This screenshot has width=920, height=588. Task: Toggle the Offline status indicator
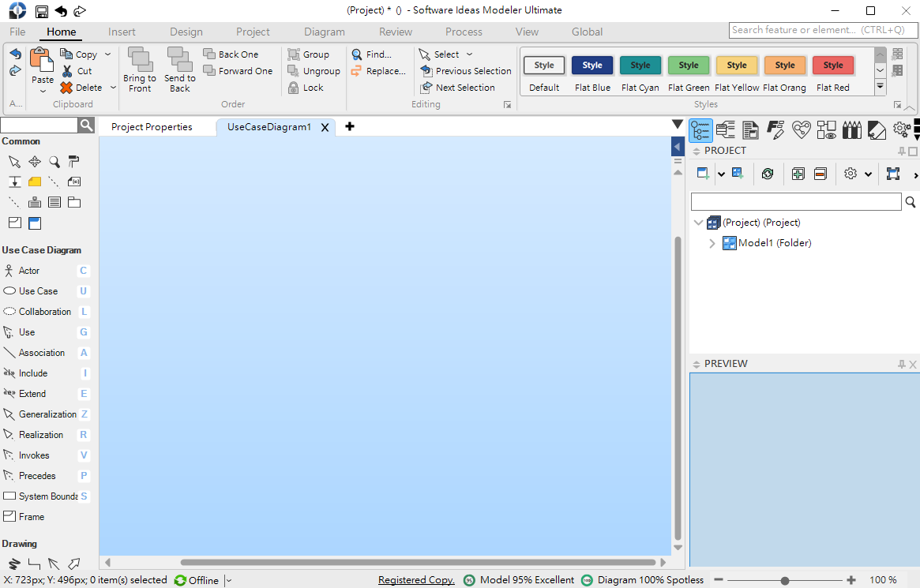click(x=197, y=580)
